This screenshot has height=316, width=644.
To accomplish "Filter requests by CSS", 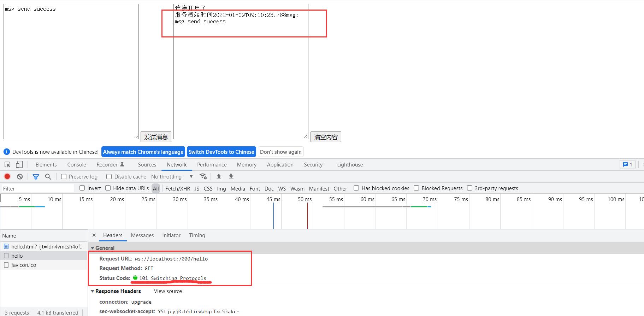I will tap(208, 188).
